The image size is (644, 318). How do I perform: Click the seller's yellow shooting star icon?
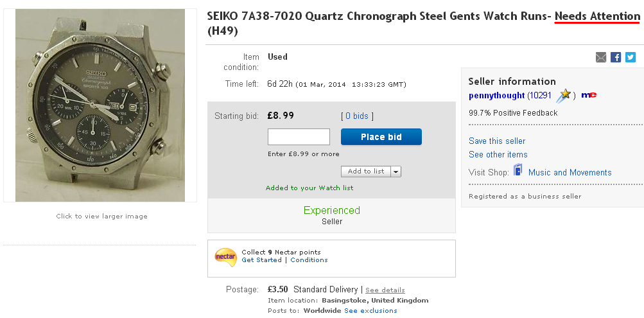(564, 96)
